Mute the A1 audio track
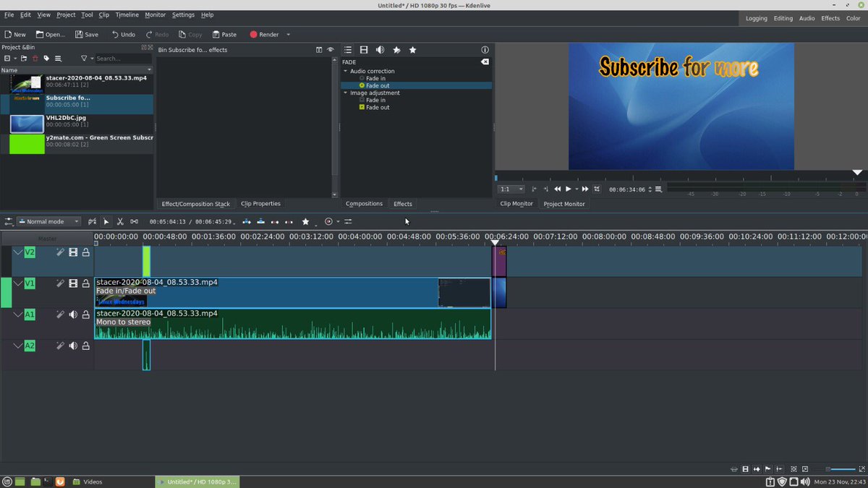This screenshot has width=868, height=488. pyautogui.click(x=73, y=314)
